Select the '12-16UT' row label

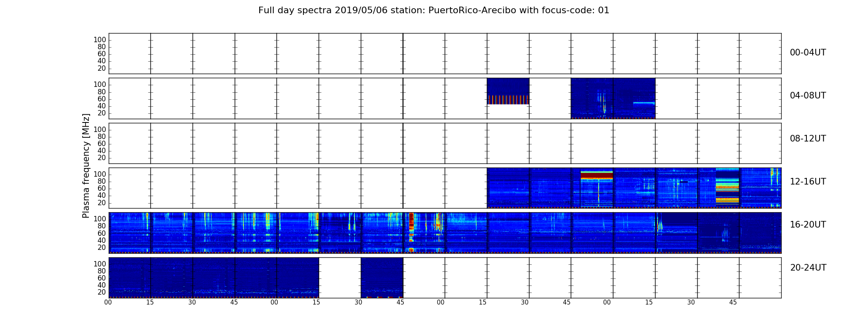(x=808, y=182)
